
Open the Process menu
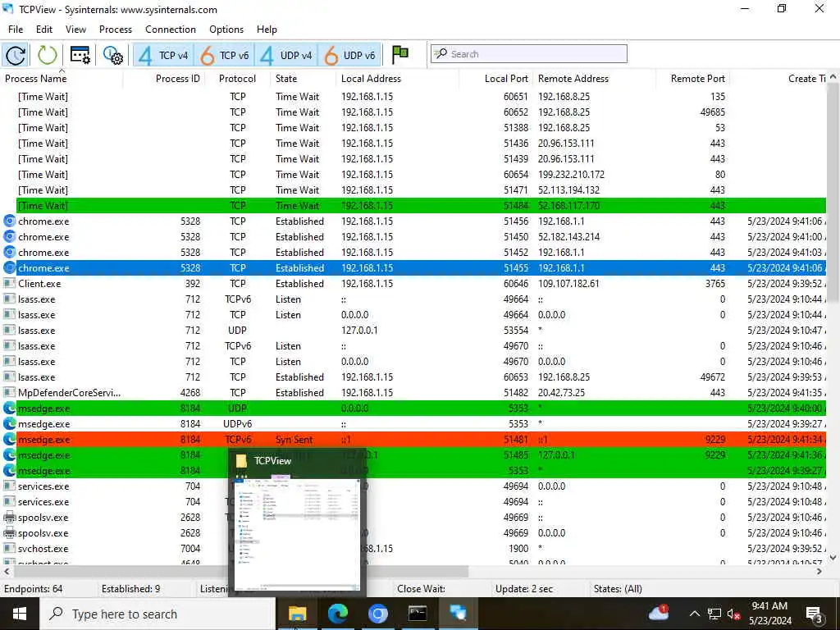point(115,30)
